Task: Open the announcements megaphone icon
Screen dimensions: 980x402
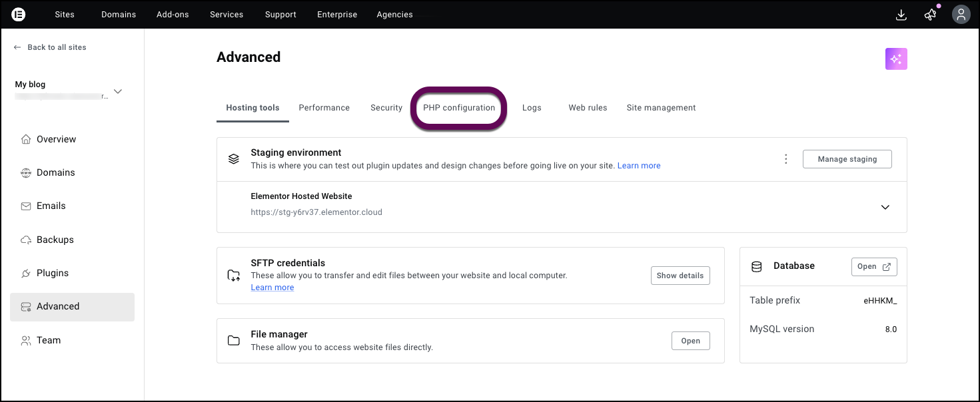Action: [x=931, y=15]
